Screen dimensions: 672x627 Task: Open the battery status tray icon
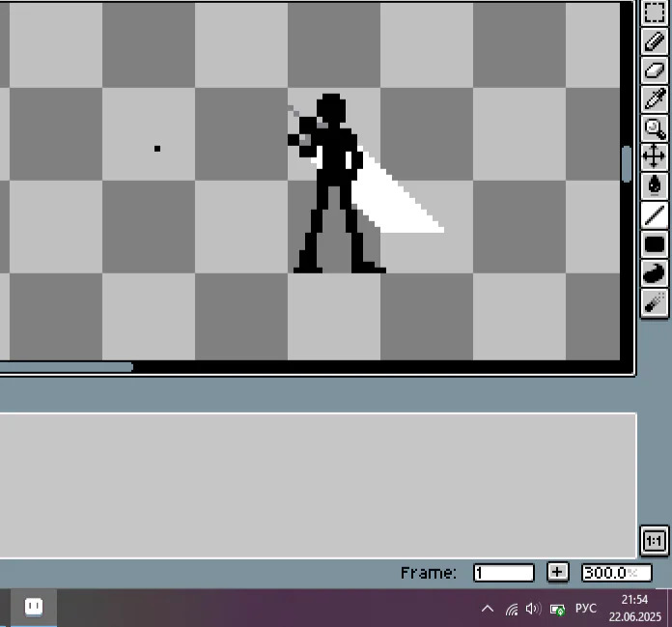pyautogui.click(x=557, y=609)
